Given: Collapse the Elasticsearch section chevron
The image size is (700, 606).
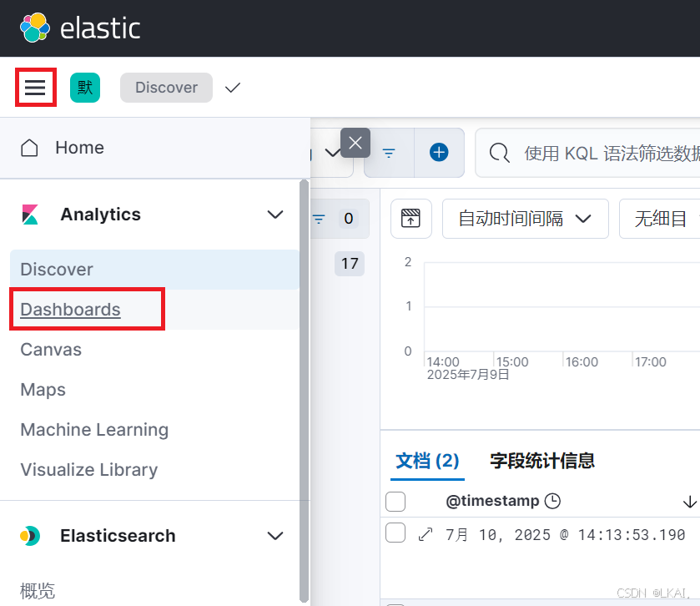Looking at the screenshot, I should (x=275, y=536).
